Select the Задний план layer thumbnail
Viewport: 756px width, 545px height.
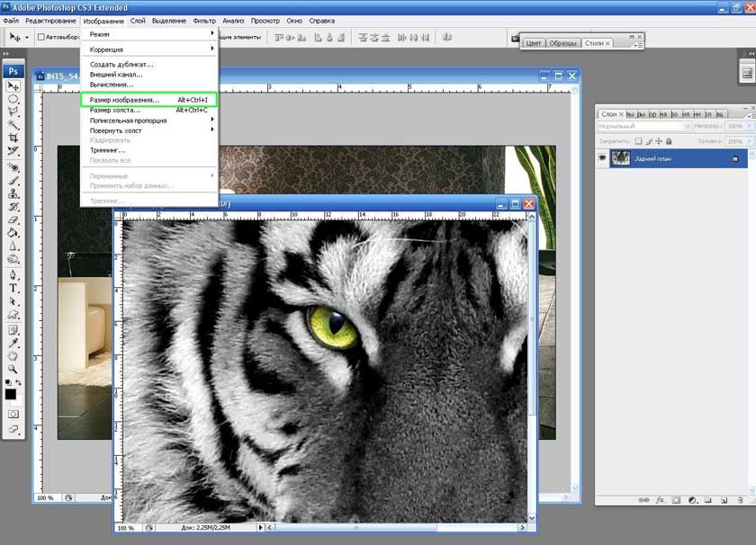[x=621, y=157]
